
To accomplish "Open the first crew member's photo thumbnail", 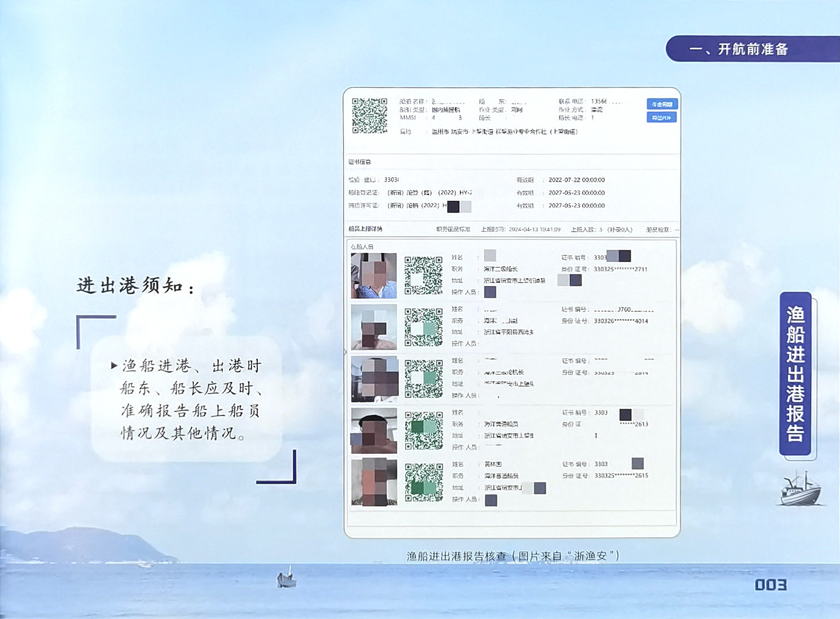I will pyautogui.click(x=373, y=276).
